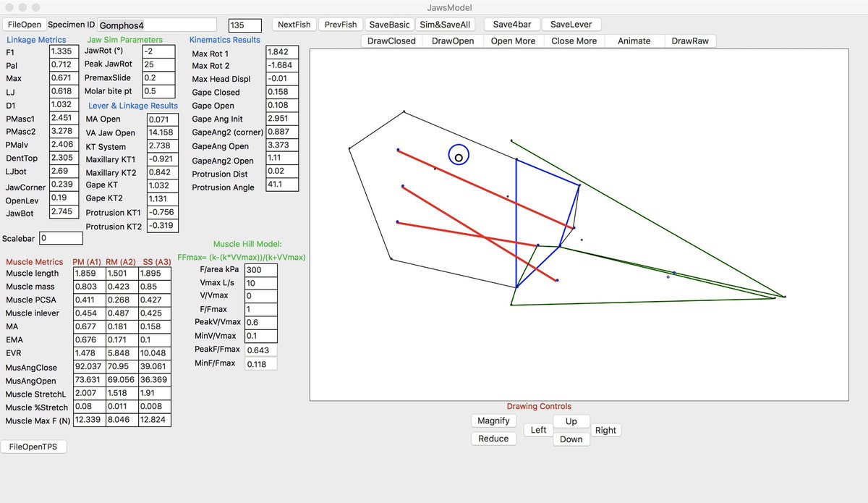Click DrawRaw
This screenshot has height=503, width=868.
click(690, 41)
